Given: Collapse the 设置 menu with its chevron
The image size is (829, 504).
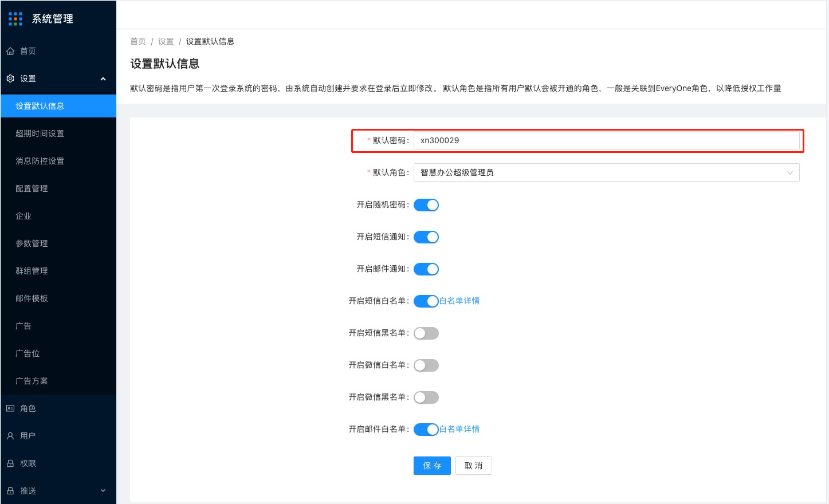Looking at the screenshot, I should pos(103,79).
